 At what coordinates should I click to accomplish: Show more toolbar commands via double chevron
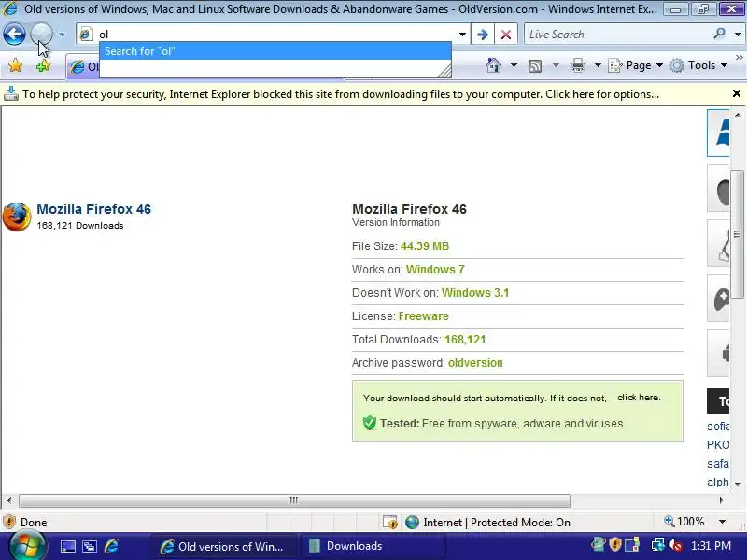739,58
